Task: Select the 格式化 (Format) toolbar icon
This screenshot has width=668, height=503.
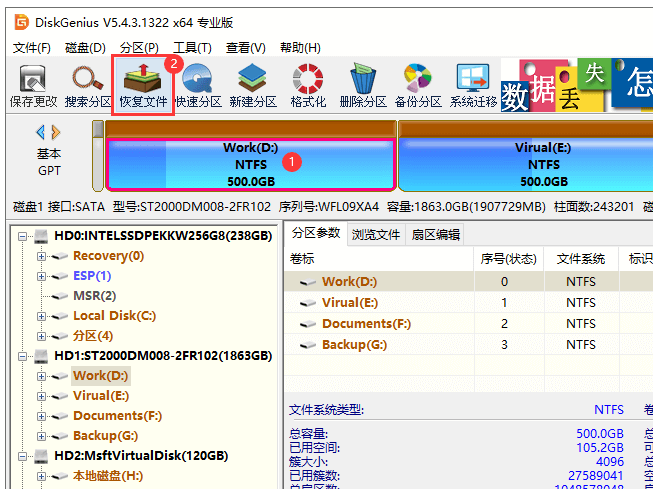Action: point(308,83)
